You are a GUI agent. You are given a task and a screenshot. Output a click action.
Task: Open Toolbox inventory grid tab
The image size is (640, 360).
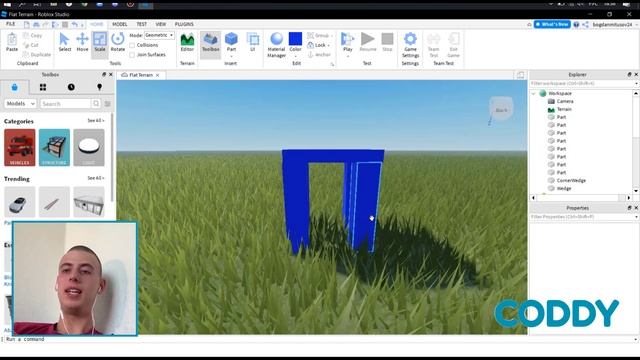click(43, 87)
